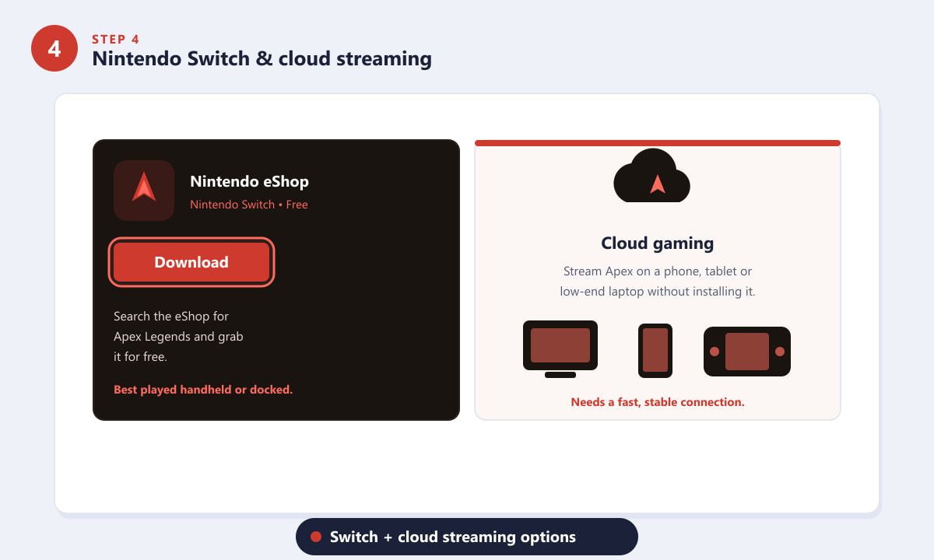934x560 pixels.
Task: Click 'Best played handheld or docked.' note
Action: point(203,390)
